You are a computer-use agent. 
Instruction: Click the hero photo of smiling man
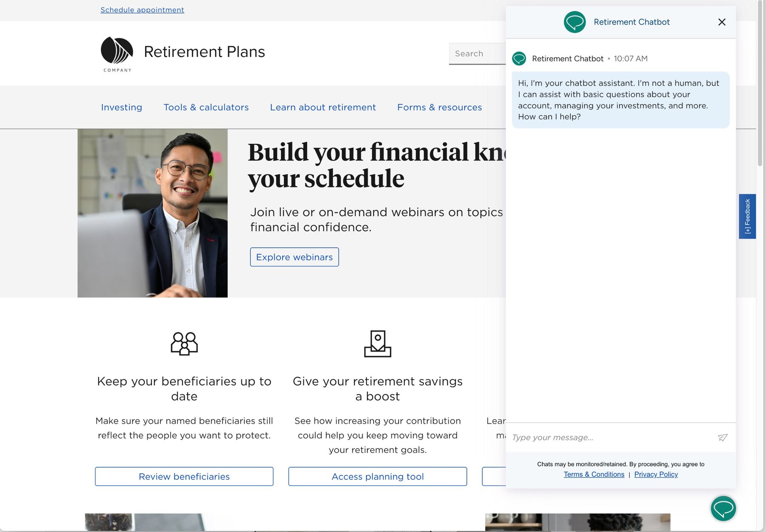coord(152,213)
